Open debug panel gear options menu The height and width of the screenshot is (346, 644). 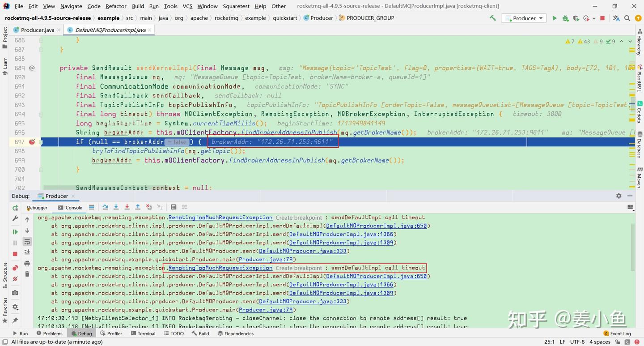pos(619,196)
